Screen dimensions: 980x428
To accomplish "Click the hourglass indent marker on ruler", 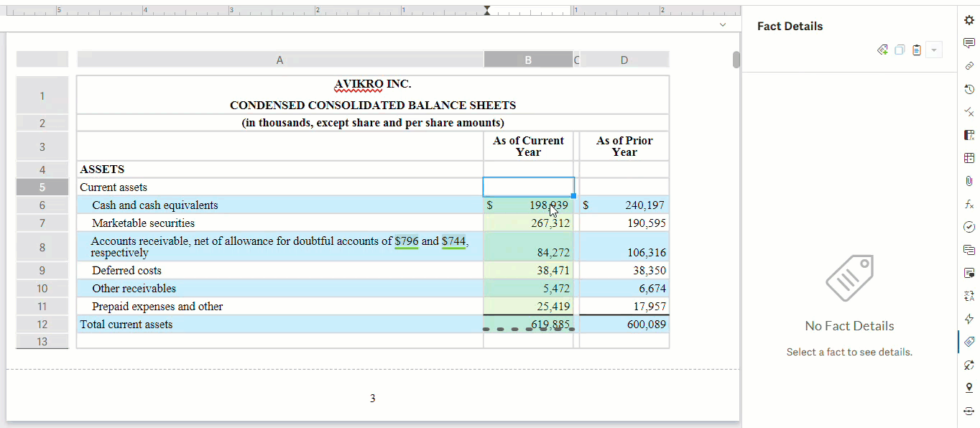I will [x=488, y=11].
